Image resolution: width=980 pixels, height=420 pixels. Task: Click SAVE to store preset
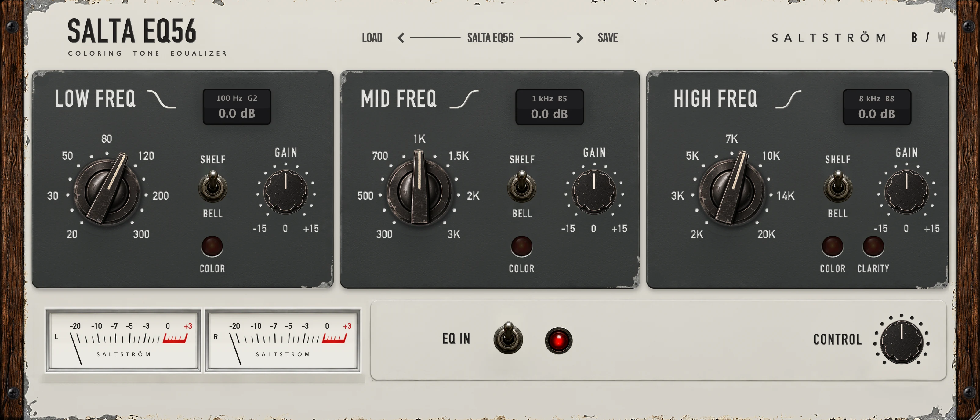[608, 38]
